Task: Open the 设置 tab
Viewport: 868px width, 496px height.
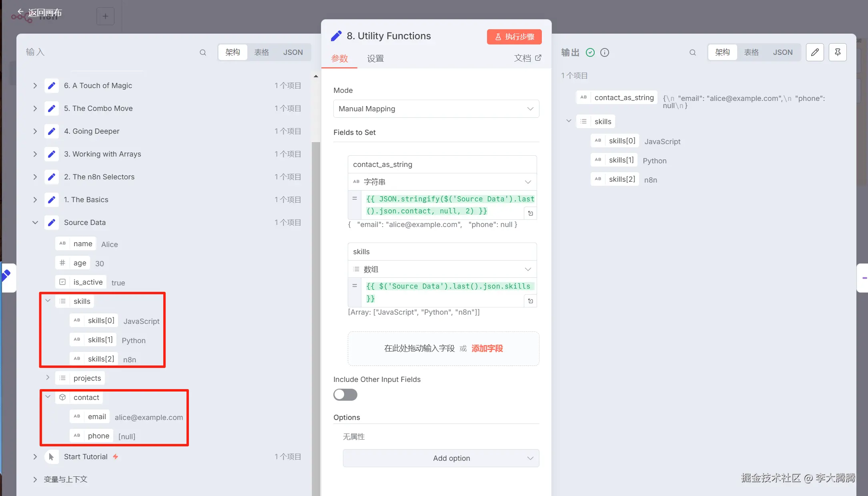Action: (x=375, y=58)
